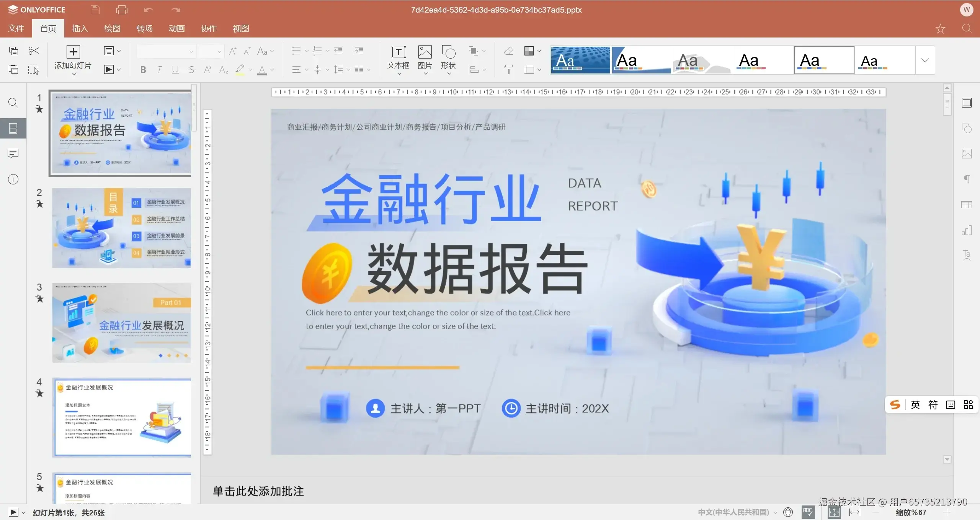Select the comments icon in left sidebar
This screenshot has width=980, height=520.
[x=13, y=153]
